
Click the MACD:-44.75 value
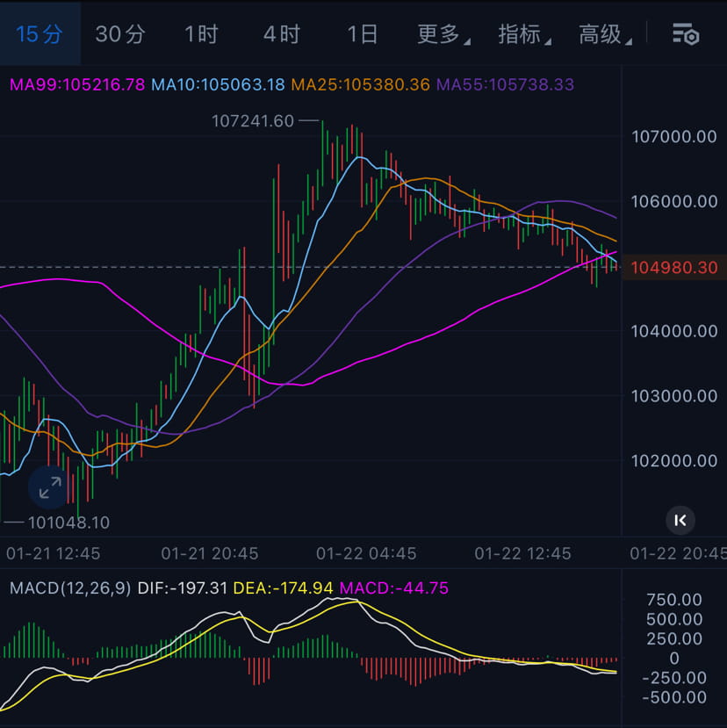tap(394, 588)
